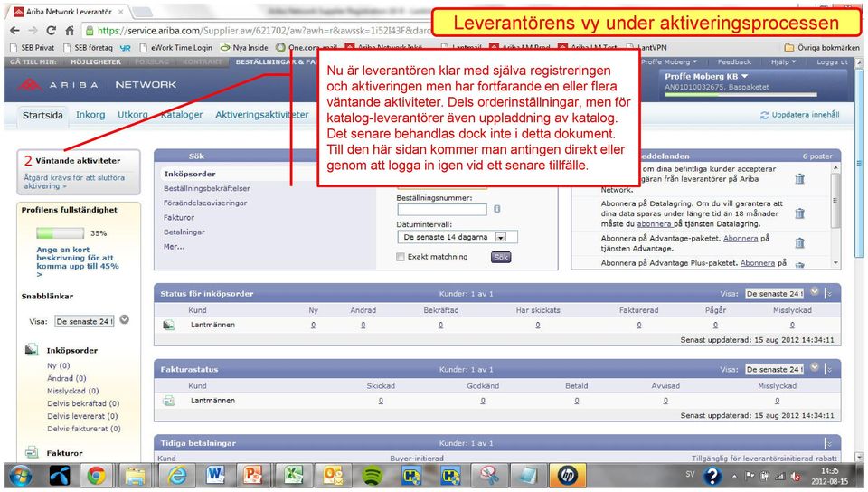
Task: Click the Abonnera link for Advantage-paketet
Action: [741, 238]
